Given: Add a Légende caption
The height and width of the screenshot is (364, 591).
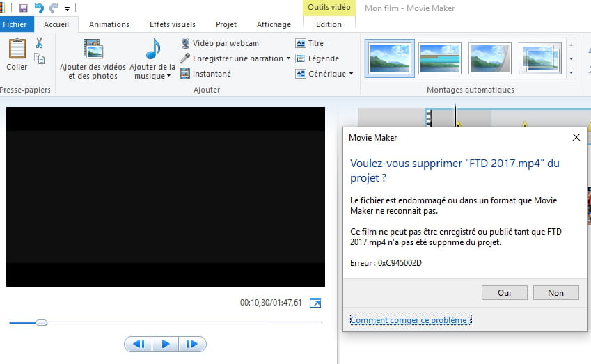Looking at the screenshot, I should coord(317,58).
